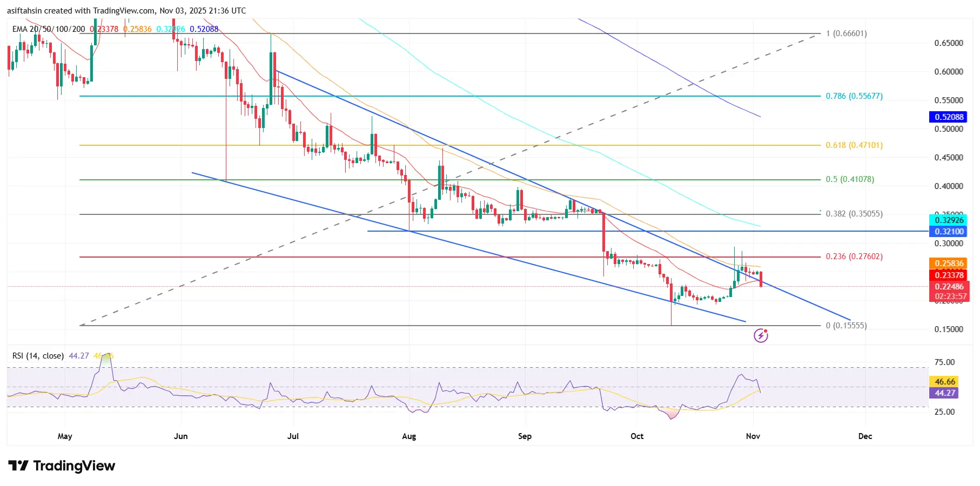Click the purple lightning event icon

761,336
